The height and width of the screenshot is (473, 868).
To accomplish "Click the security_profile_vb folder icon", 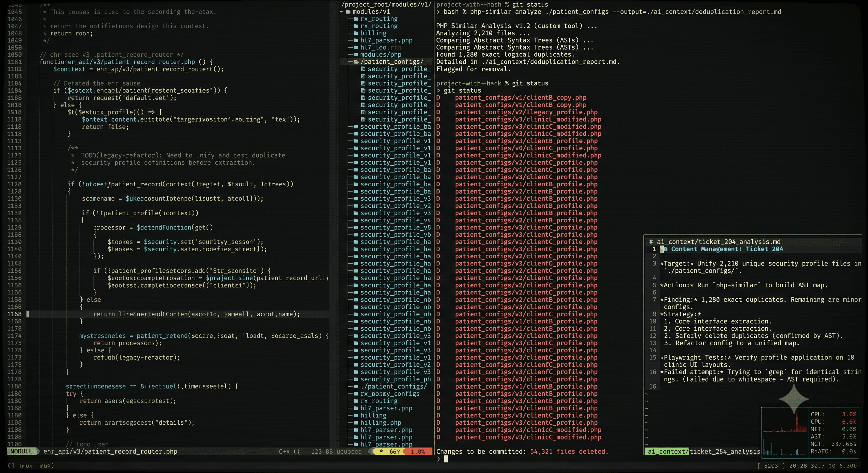I will click(355, 235).
